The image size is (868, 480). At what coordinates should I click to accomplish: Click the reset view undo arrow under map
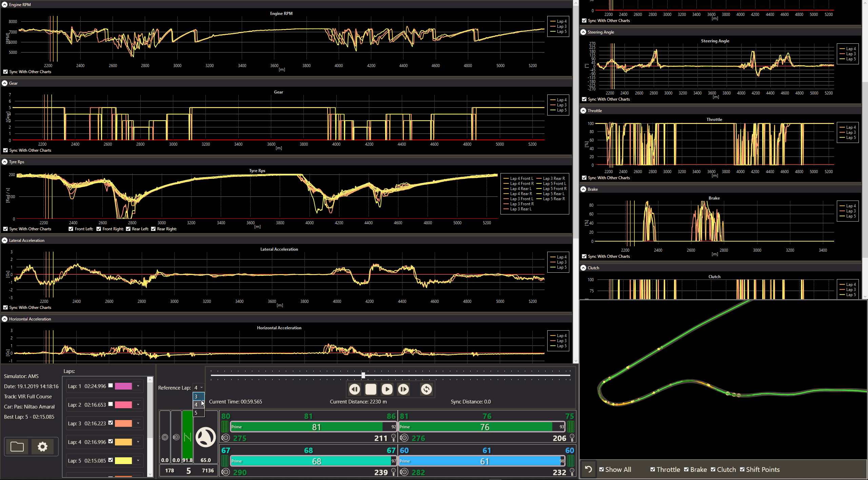[x=589, y=469]
